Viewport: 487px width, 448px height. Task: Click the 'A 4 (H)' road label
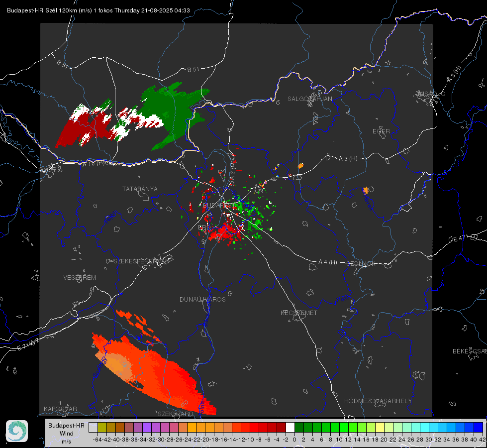pos(328,262)
